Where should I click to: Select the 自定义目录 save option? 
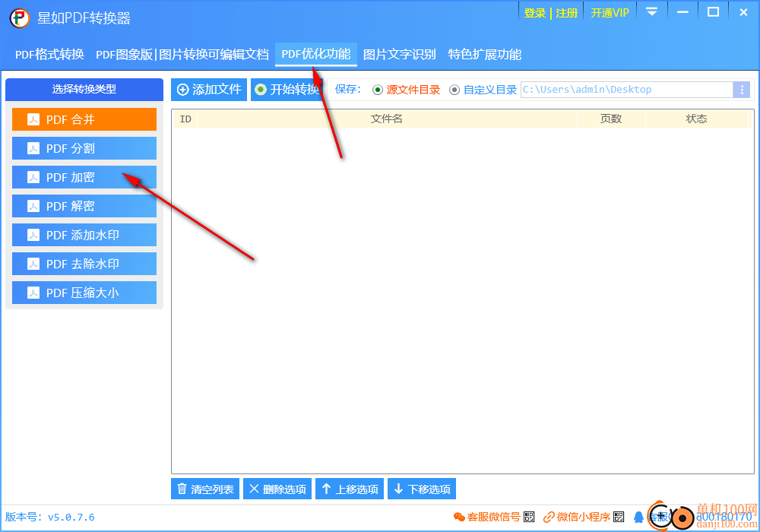(x=483, y=90)
